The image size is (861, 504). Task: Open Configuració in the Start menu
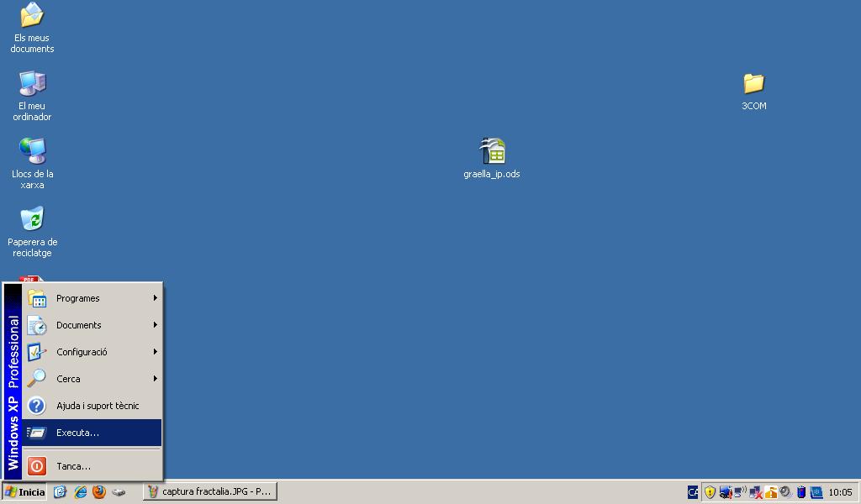(92, 352)
